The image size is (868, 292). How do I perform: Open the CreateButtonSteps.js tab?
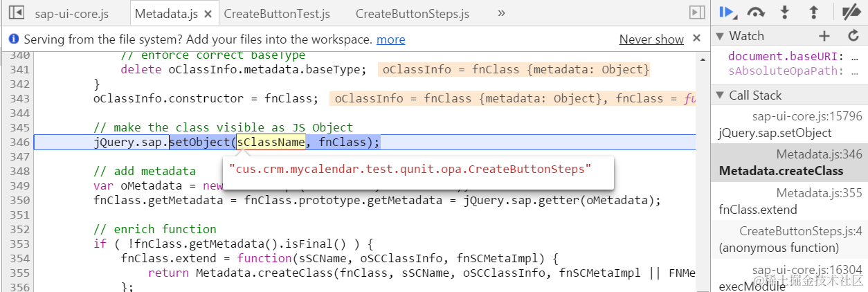[x=413, y=13]
